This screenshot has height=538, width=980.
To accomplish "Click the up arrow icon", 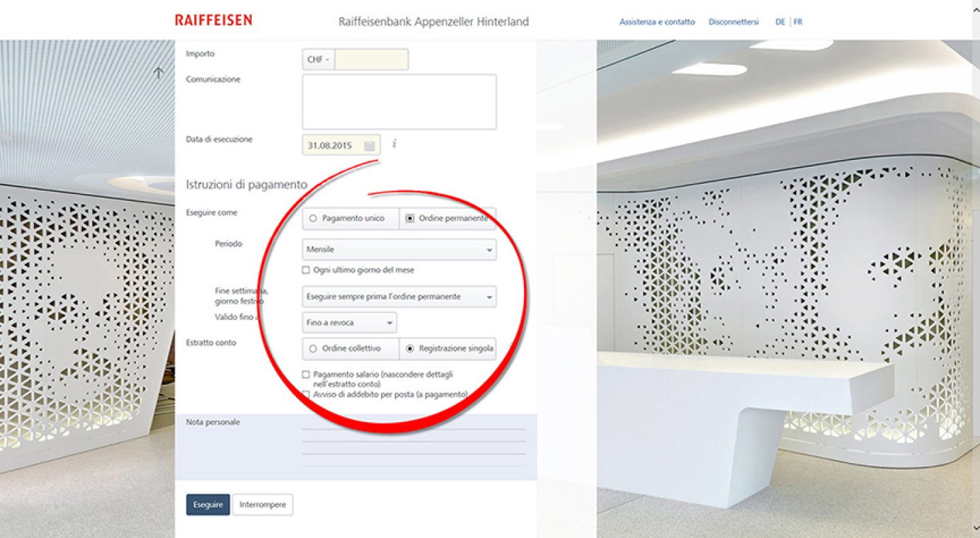I will [x=159, y=73].
